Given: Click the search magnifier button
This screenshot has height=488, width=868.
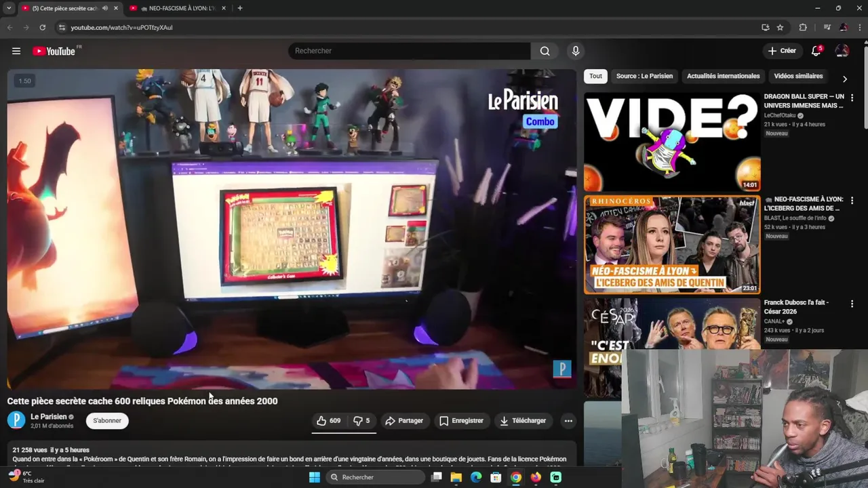Looking at the screenshot, I should (545, 51).
